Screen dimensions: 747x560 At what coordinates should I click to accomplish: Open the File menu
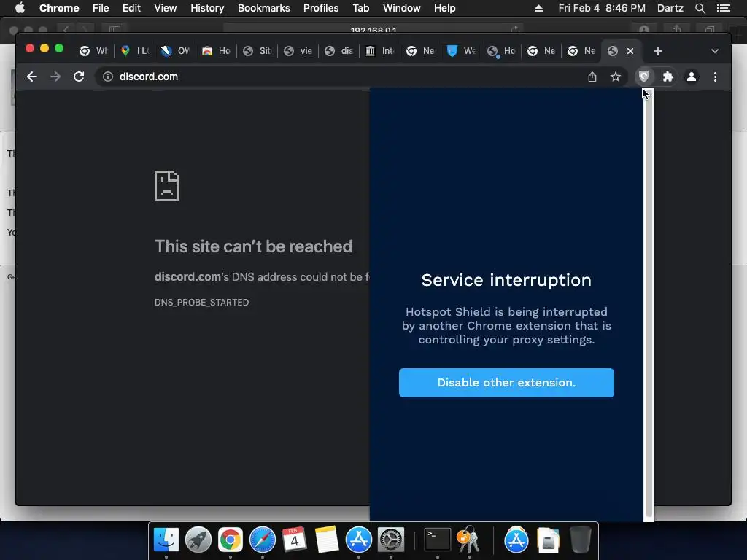(x=101, y=8)
